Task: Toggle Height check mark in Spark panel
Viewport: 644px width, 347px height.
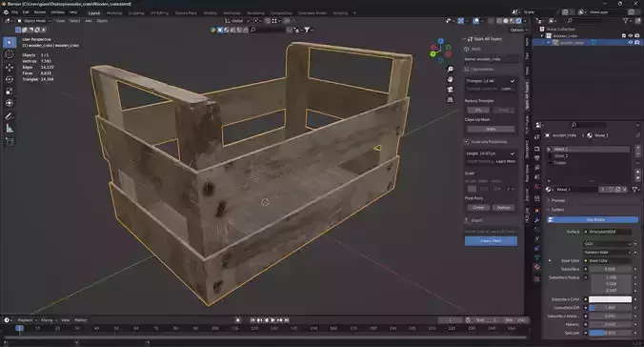Action: pyautogui.click(x=513, y=153)
